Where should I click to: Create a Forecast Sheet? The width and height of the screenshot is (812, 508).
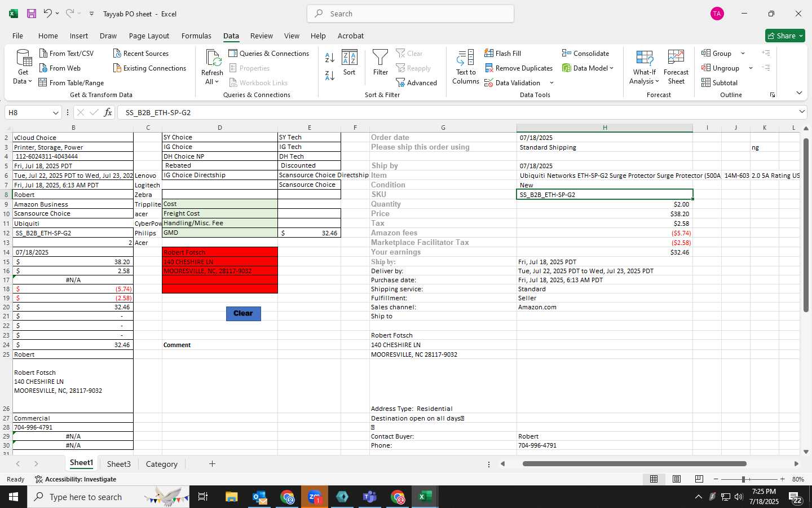[x=676, y=67]
